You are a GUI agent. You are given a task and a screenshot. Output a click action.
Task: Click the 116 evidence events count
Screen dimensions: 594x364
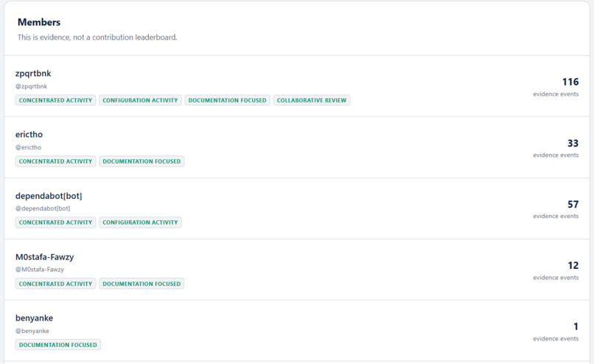click(570, 82)
